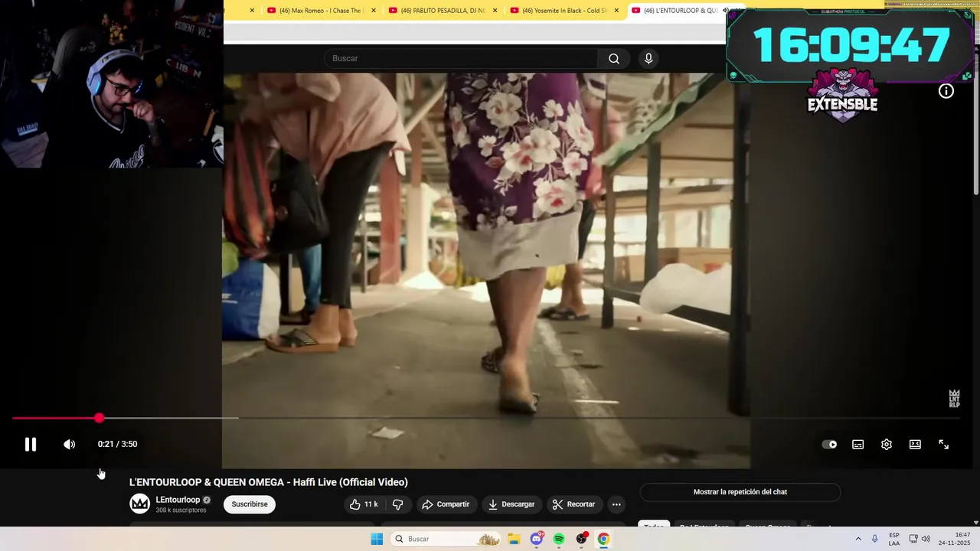980x551 pixels.
Task: Click the YouTube search magnifier button
Action: (614, 58)
